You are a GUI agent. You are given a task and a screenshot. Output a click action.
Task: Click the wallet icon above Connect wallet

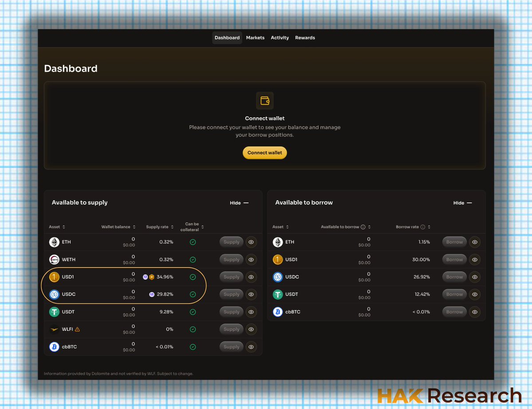(265, 101)
